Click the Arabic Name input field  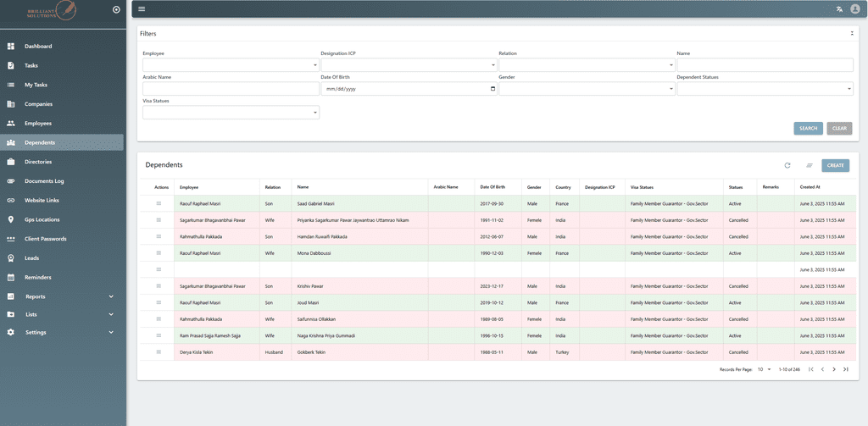click(231, 89)
